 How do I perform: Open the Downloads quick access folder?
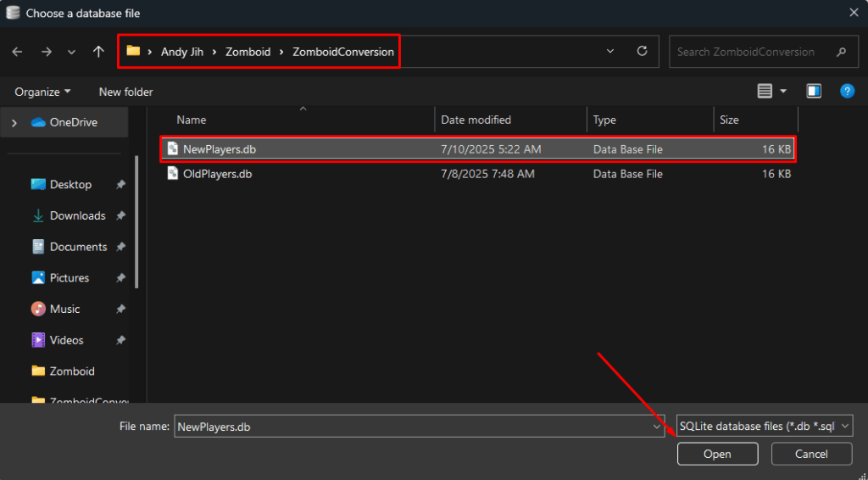point(77,215)
